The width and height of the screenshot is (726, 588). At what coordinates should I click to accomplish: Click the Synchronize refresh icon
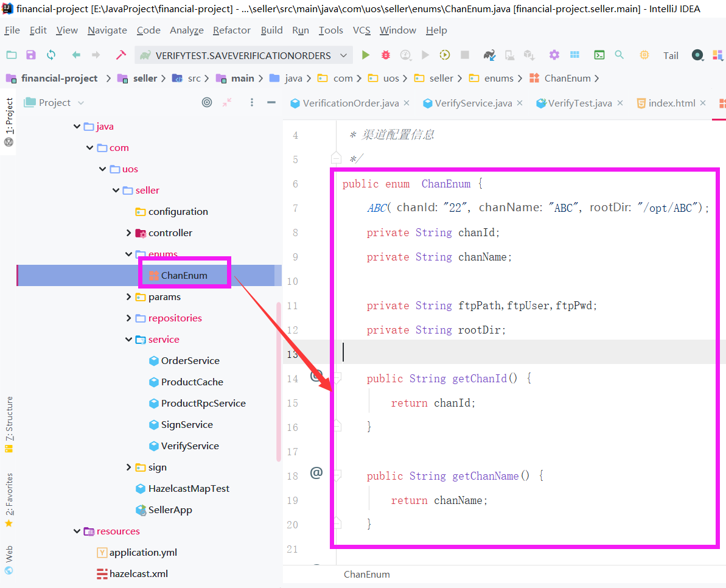(x=51, y=55)
